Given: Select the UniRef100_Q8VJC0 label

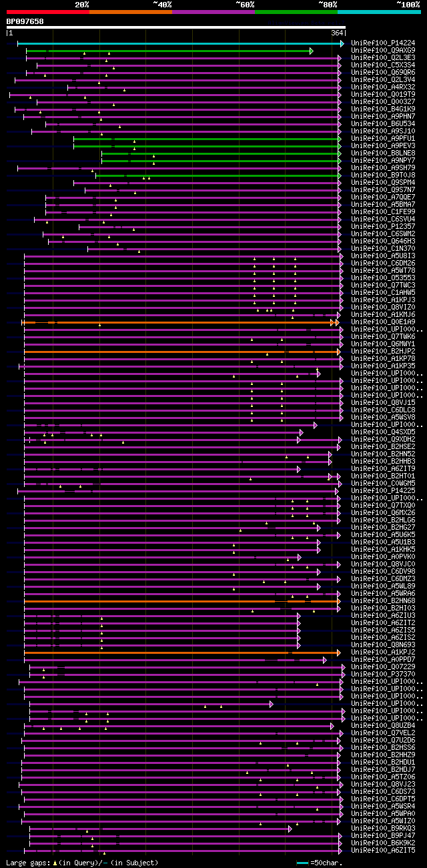Looking at the screenshot, I should (383, 564).
